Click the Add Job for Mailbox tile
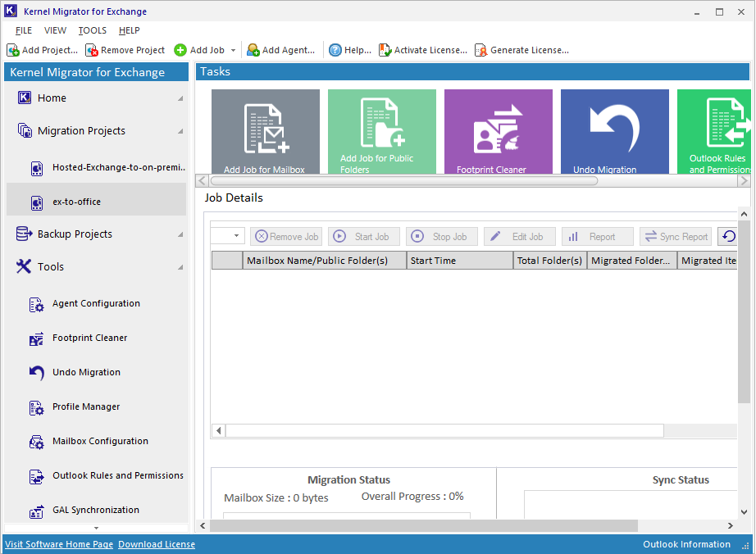The width and height of the screenshot is (756, 554). pyautogui.click(x=266, y=131)
